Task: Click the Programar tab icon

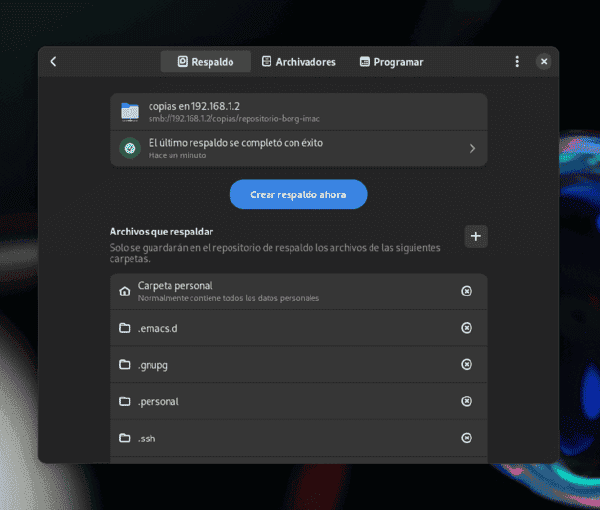Action: [x=364, y=62]
